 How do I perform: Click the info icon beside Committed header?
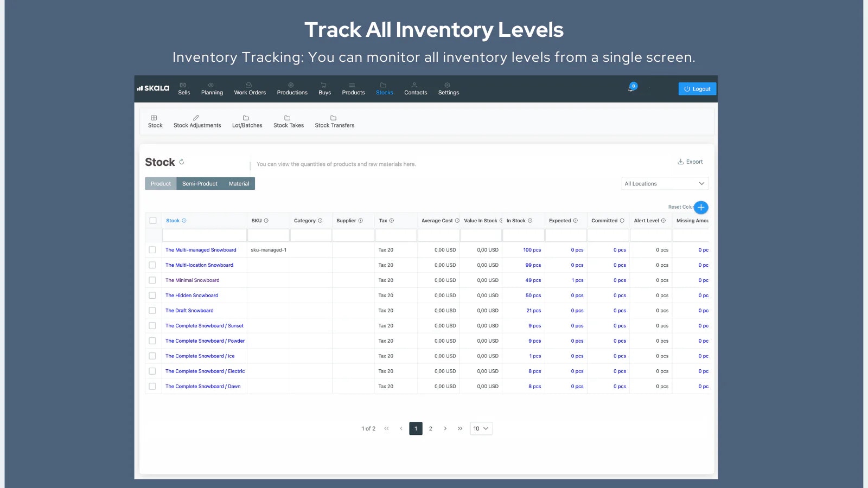tap(622, 221)
